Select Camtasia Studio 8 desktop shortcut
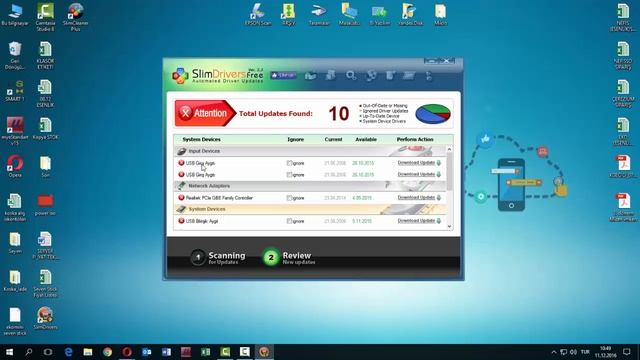Image resolution: width=640 pixels, height=360 pixels. (45, 17)
